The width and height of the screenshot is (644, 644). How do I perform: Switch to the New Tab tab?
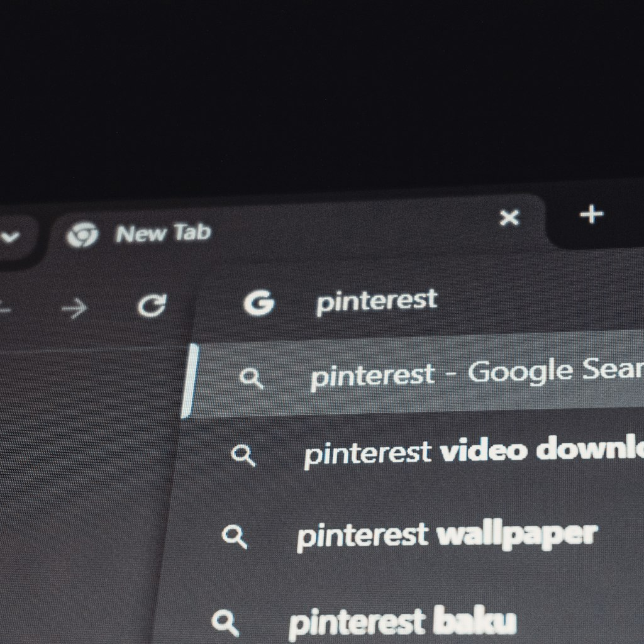(297, 229)
